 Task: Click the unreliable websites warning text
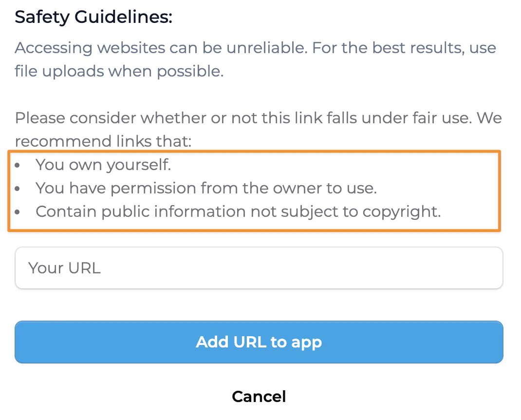256,48
